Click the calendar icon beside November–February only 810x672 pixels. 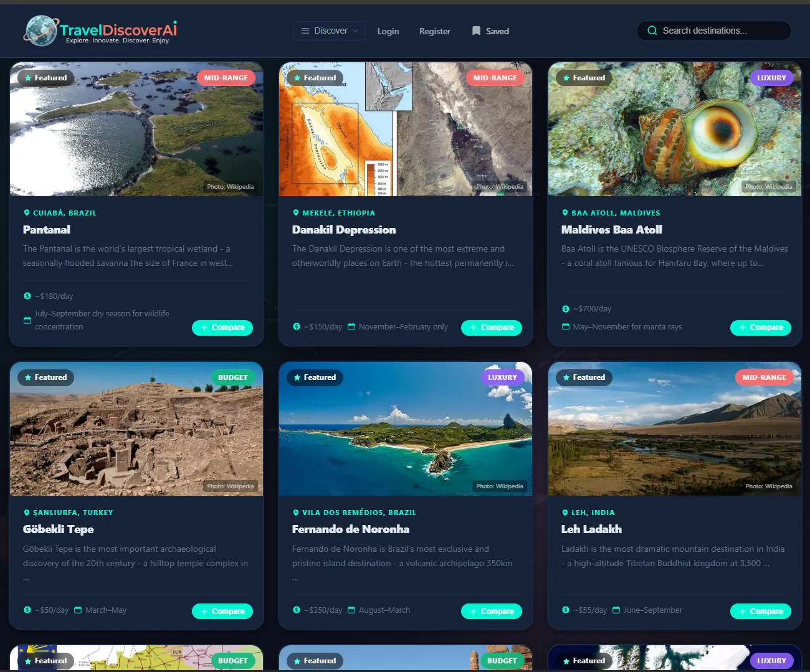(351, 326)
